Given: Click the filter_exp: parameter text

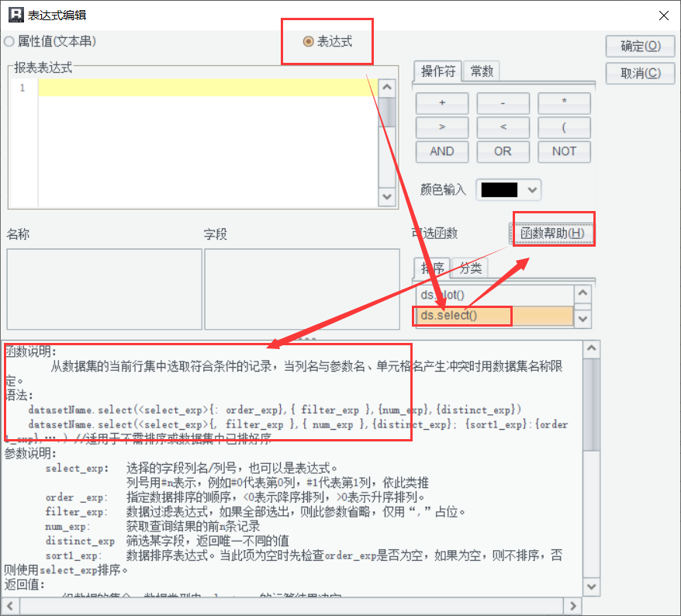Looking at the screenshot, I should point(77,512).
